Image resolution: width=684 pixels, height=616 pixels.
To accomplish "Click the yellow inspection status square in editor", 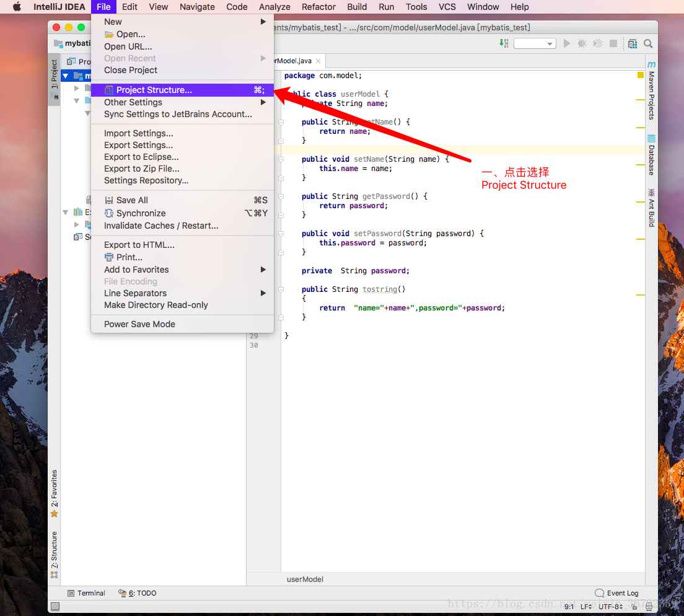I will click(641, 75).
